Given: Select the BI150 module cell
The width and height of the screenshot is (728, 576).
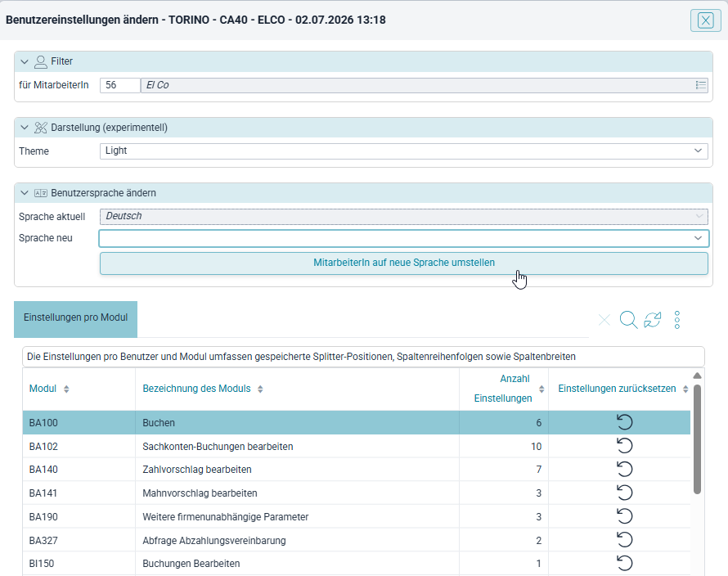Looking at the screenshot, I should (79, 564).
